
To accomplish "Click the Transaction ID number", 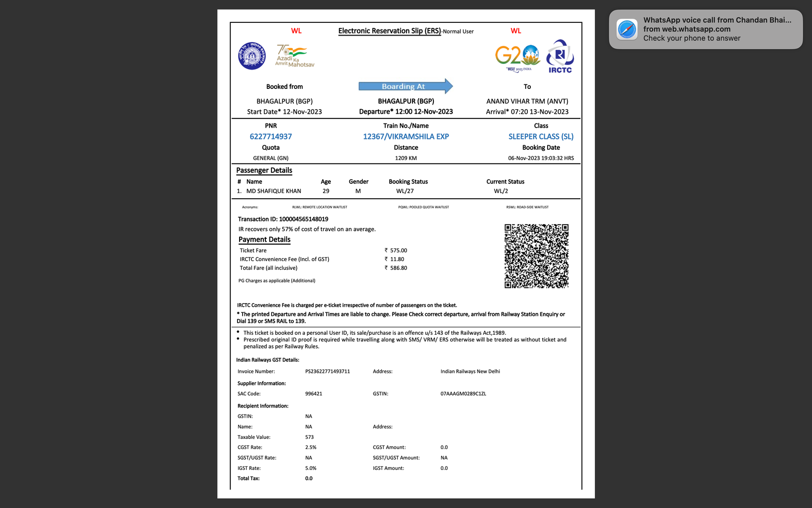I will [303, 219].
